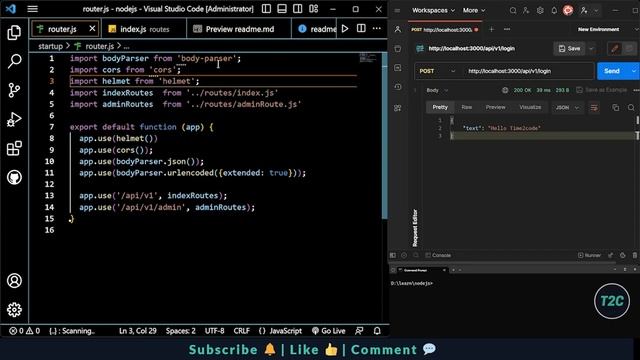Open the Manage gear in VS Code
This screenshot has width=640, height=360.
point(14,310)
